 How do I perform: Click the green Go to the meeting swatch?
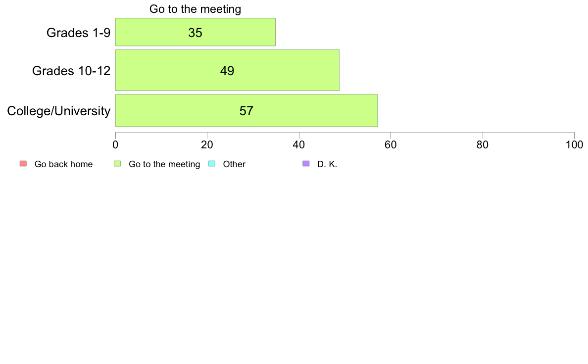(117, 164)
